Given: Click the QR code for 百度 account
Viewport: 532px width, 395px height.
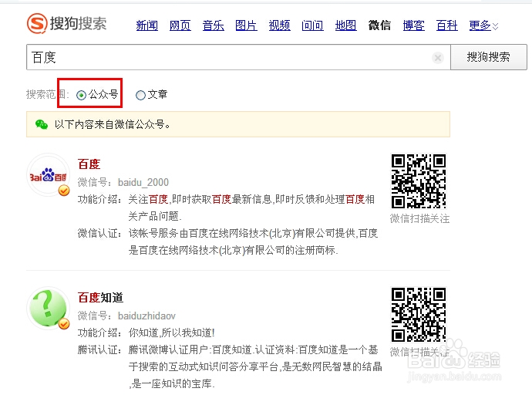Looking at the screenshot, I should click(419, 181).
